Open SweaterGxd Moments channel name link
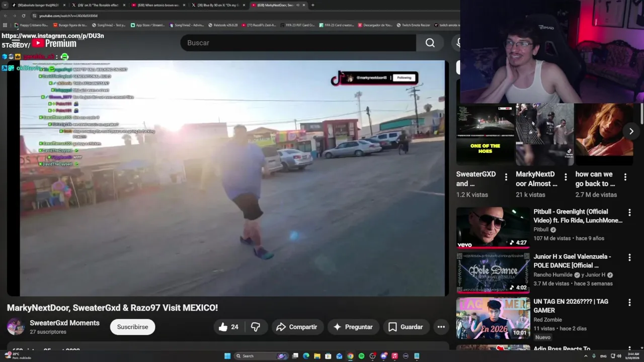The width and height of the screenshot is (644, 362). [64, 323]
